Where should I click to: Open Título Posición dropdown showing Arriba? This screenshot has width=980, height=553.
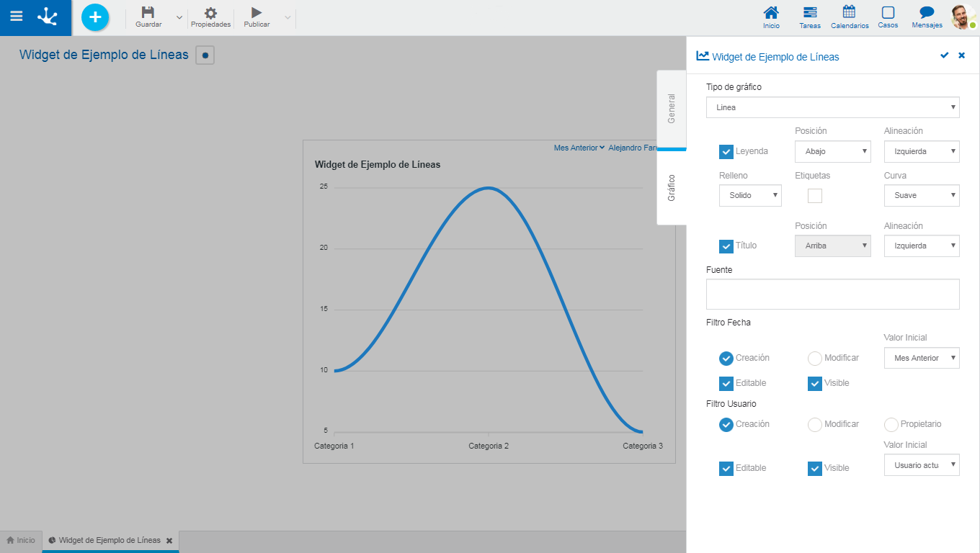[x=833, y=246]
